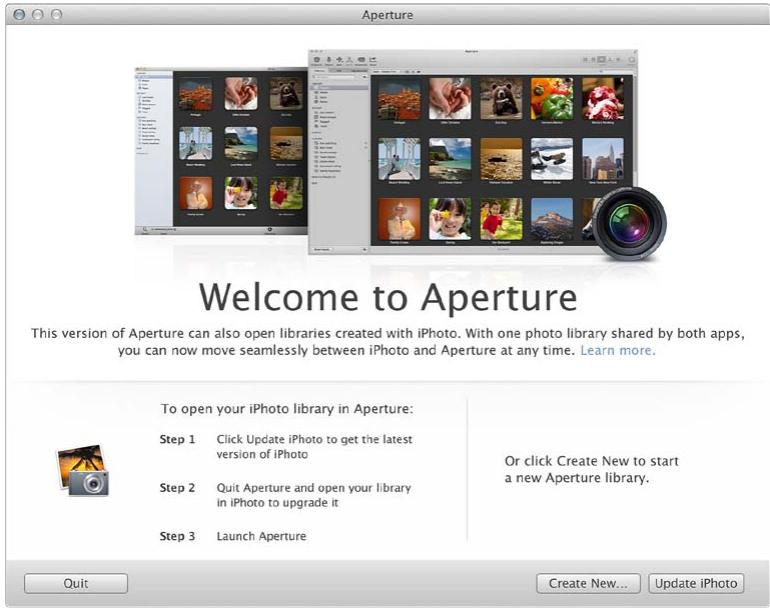Screen dimensions: 770x609
Task: Click the Quit button
Action: 76,583
